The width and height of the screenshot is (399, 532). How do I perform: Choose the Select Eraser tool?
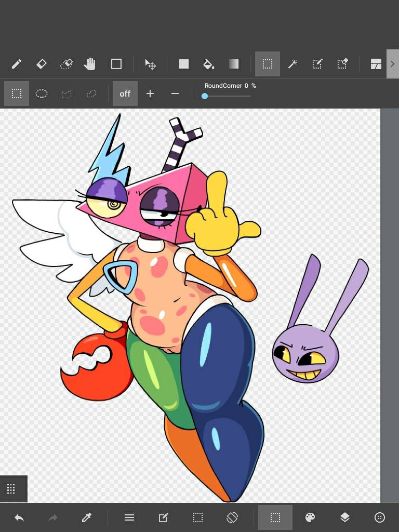pyautogui.click(x=342, y=64)
